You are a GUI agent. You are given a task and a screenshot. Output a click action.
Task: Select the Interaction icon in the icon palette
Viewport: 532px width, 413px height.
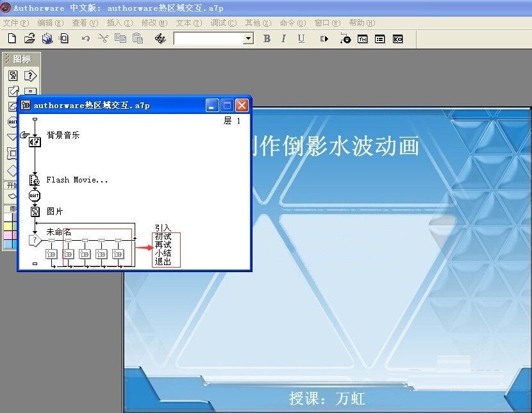pyautogui.click(x=30, y=76)
